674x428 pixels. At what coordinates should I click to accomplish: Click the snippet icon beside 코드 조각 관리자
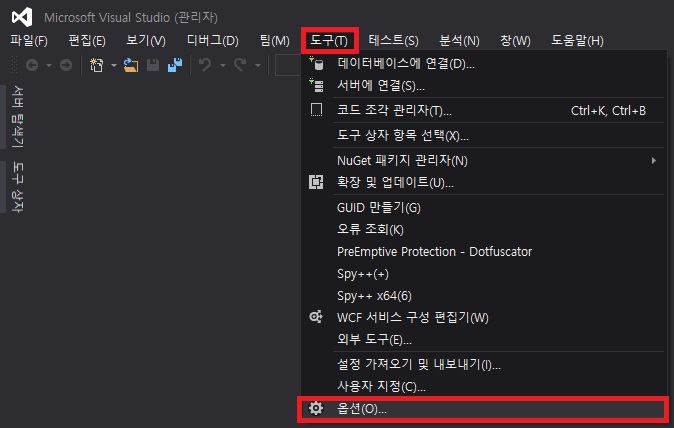point(316,110)
